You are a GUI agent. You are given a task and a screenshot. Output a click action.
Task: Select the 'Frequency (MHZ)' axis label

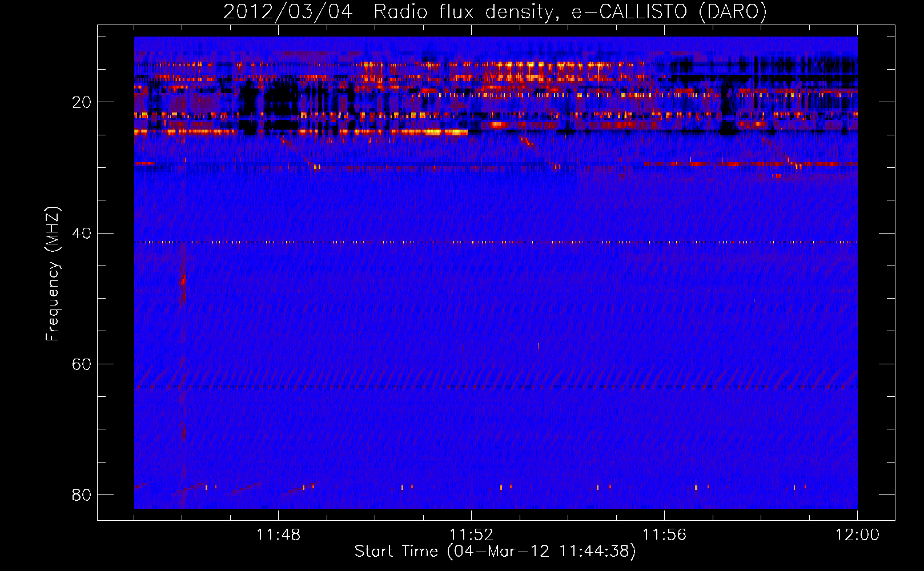point(53,274)
